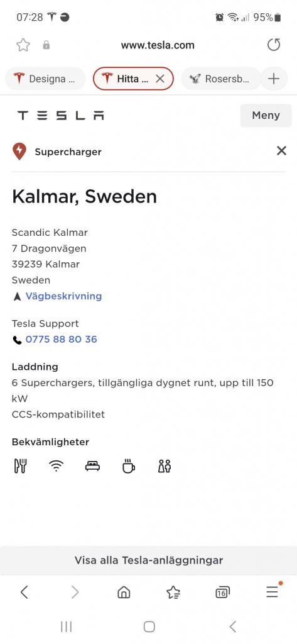Tap the red Supercharger pin icon

(19, 152)
